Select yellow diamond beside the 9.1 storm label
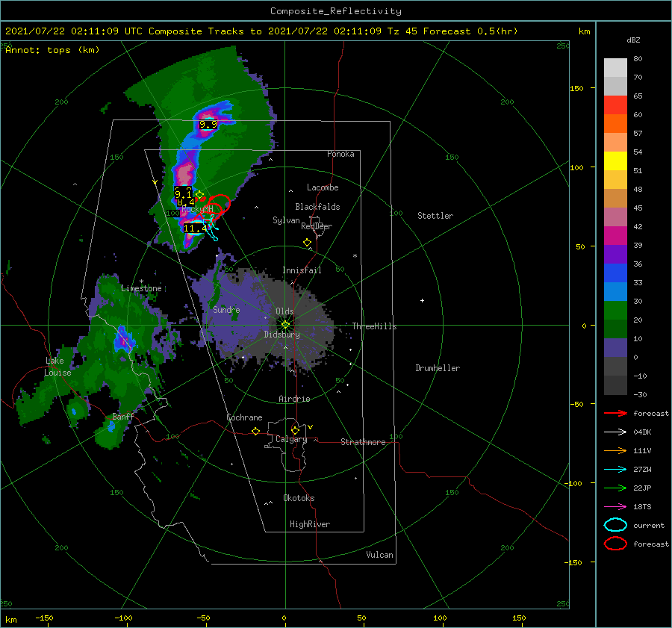 click(x=199, y=195)
